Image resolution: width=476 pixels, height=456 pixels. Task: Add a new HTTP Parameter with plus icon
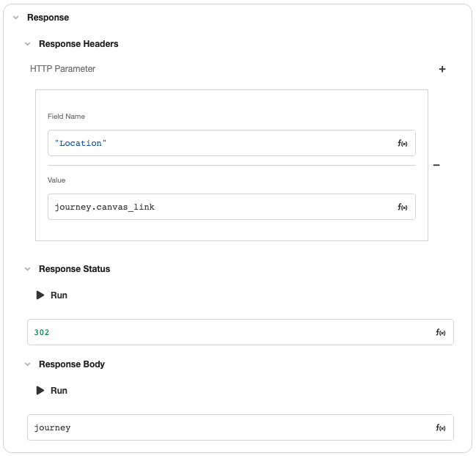[x=442, y=70]
